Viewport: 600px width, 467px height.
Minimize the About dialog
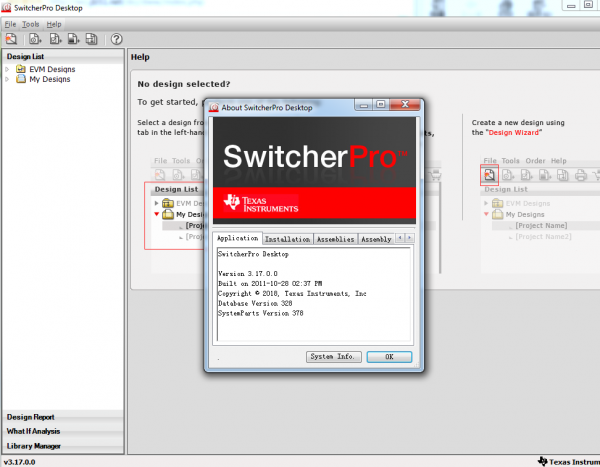[364, 105]
